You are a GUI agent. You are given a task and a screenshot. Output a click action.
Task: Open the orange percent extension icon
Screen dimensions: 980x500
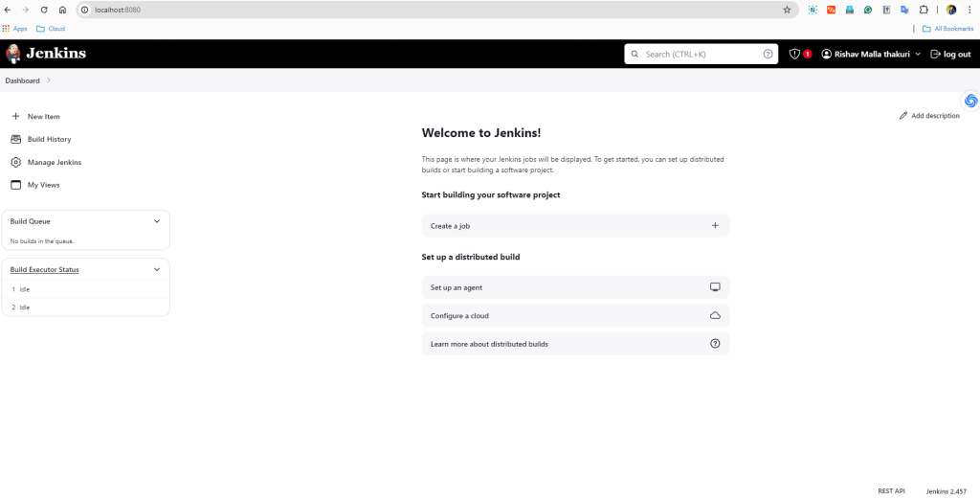[831, 10]
